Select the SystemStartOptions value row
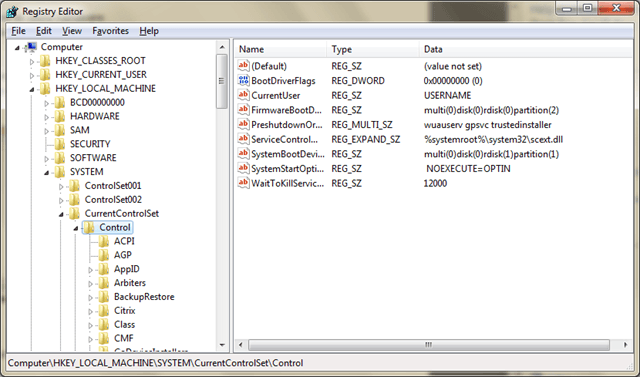Image resolution: width=640 pixels, height=377 pixels. click(x=433, y=169)
